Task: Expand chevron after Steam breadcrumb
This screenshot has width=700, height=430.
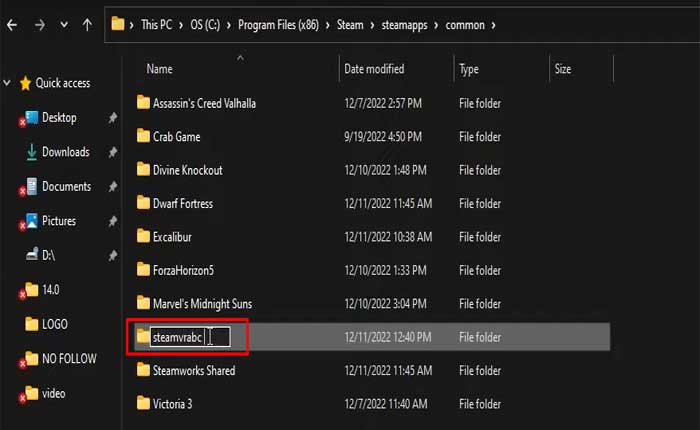Action: pyautogui.click(x=372, y=25)
